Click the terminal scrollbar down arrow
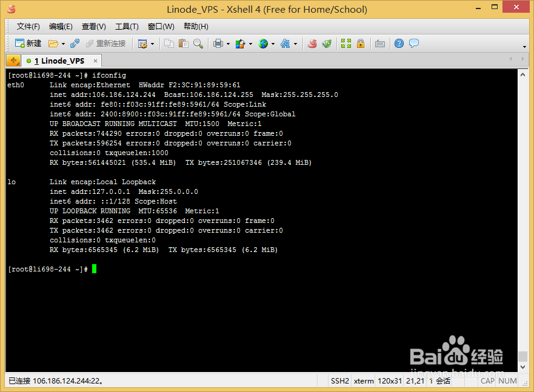The width and height of the screenshot is (534, 392). pyautogui.click(x=522, y=367)
